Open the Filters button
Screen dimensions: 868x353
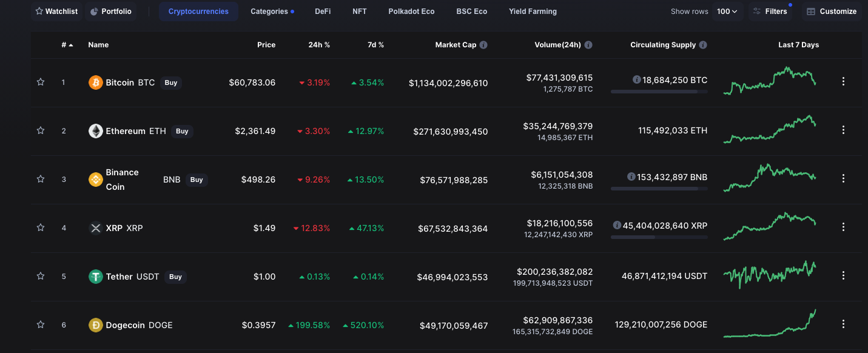click(x=770, y=12)
